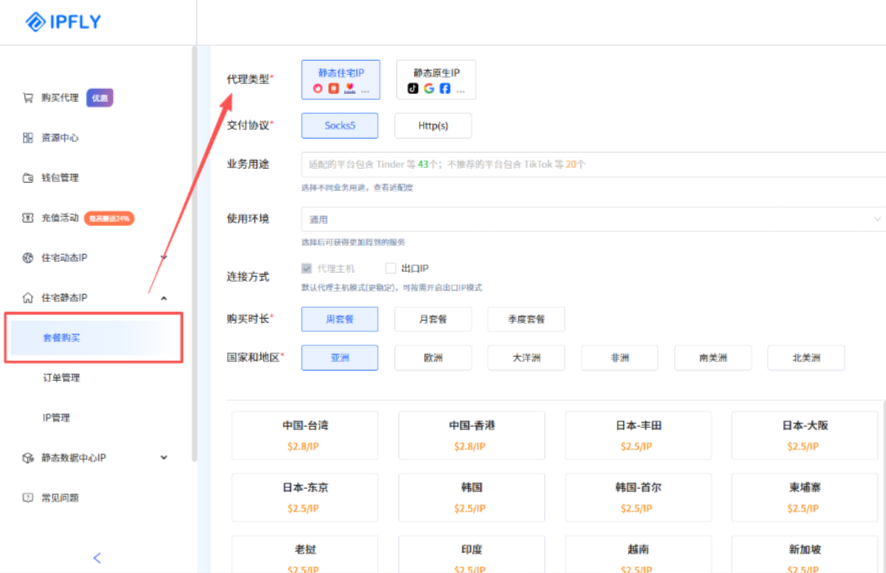
Task: Click the house icon beside 住宅静态IP
Action: (x=28, y=298)
